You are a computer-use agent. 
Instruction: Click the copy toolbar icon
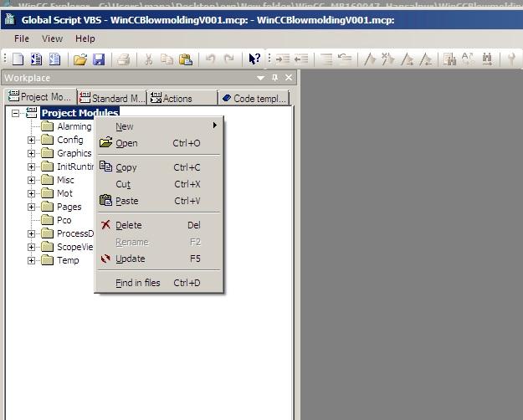(167, 59)
